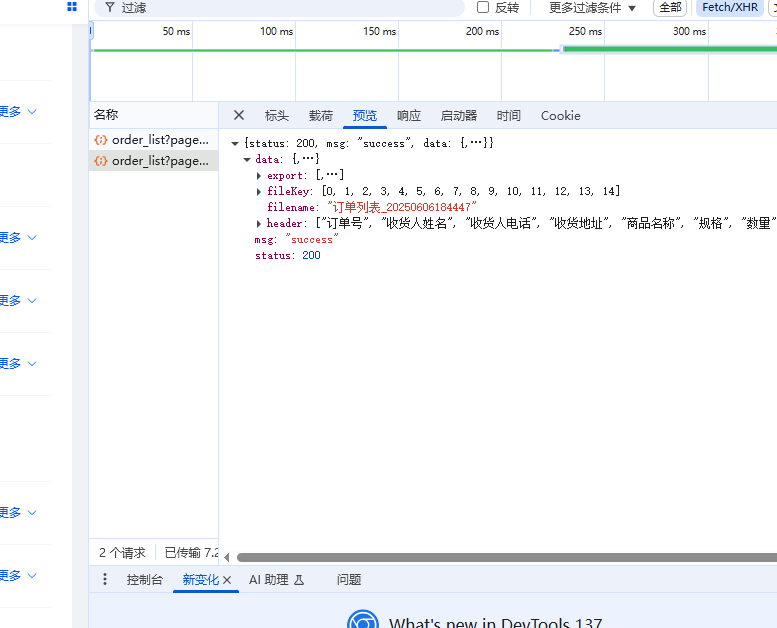Click the 2 个请求 status text
Image resolution: width=777 pixels, height=628 pixels.
tap(122, 552)
